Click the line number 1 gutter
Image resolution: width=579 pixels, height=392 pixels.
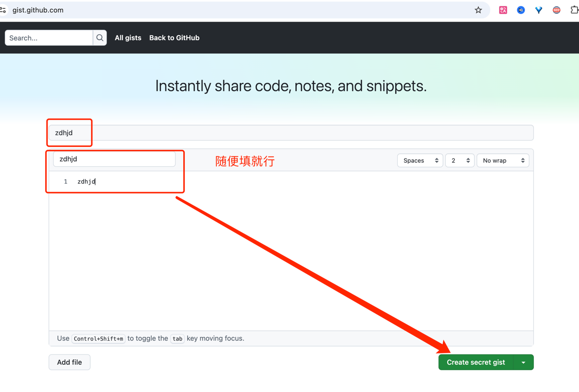[65, 181]
